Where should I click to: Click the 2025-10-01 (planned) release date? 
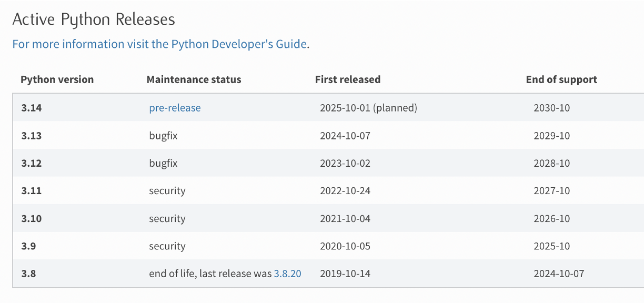(368, 108)
